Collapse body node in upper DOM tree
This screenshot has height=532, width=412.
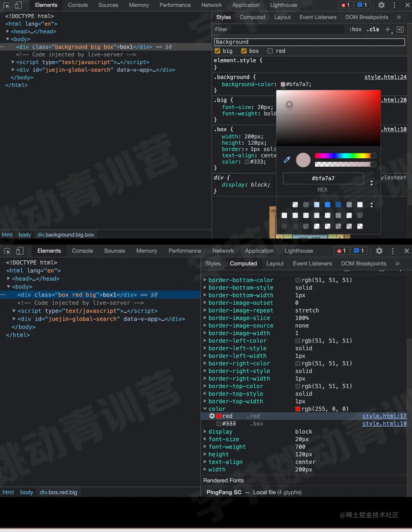[7, 39]
